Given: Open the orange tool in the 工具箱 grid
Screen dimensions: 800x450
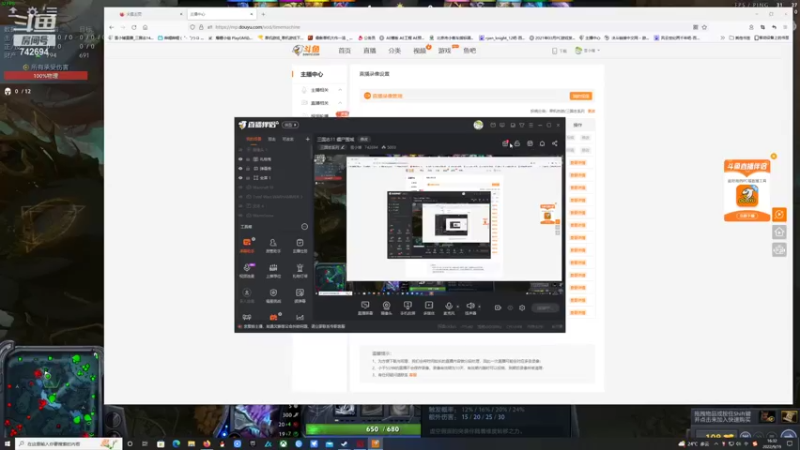Looking at the screenshot, I should [247, 244].
